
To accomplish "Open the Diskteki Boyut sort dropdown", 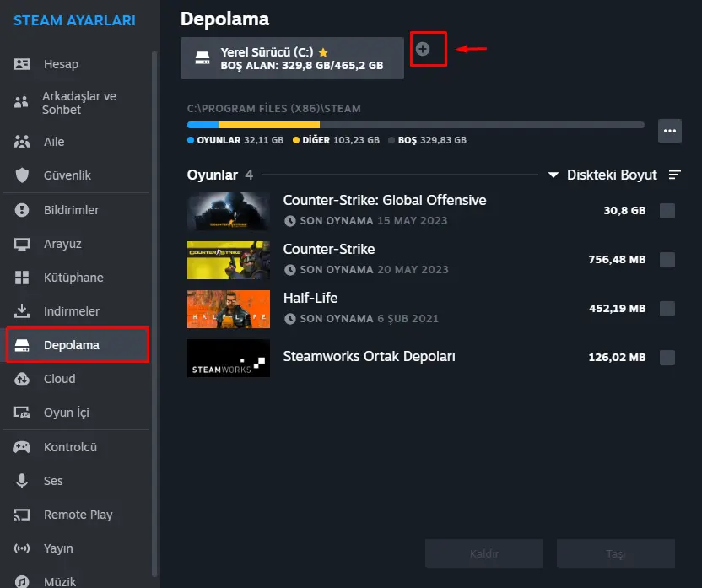I will (602, 175).
